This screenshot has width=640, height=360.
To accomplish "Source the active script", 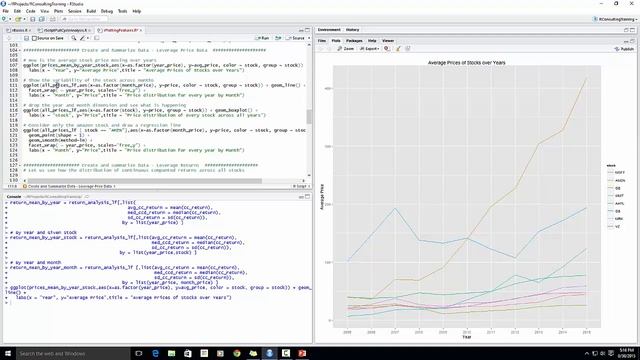I will coord(296,38).
